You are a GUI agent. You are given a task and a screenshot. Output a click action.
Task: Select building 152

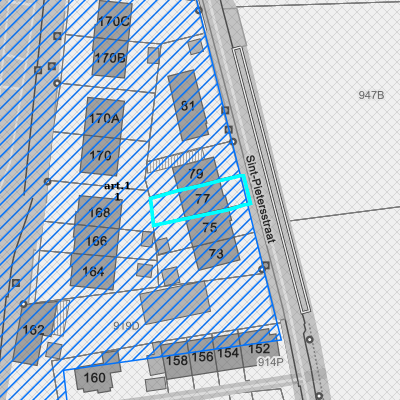259,349
